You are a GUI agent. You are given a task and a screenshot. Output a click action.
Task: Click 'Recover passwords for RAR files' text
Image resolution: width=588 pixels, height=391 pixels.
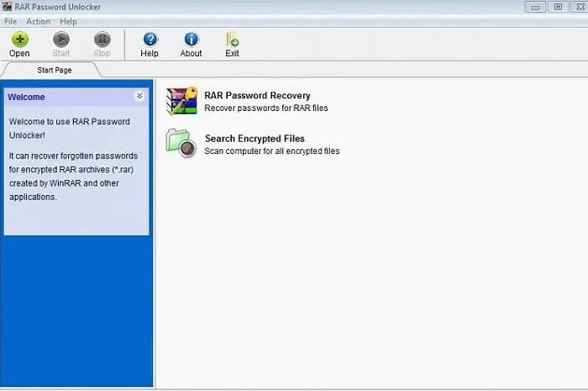click(266, 108)
